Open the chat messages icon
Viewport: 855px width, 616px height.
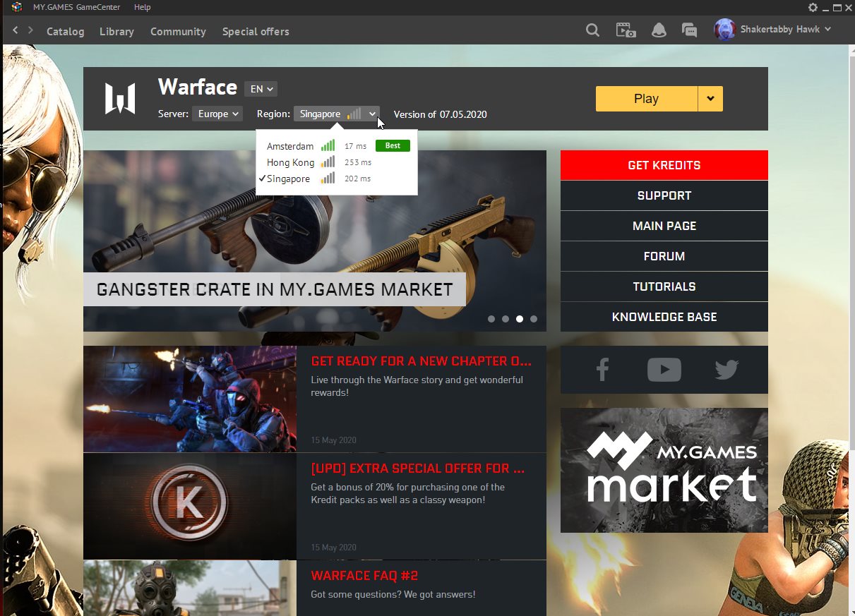click(x=689, y=30)
